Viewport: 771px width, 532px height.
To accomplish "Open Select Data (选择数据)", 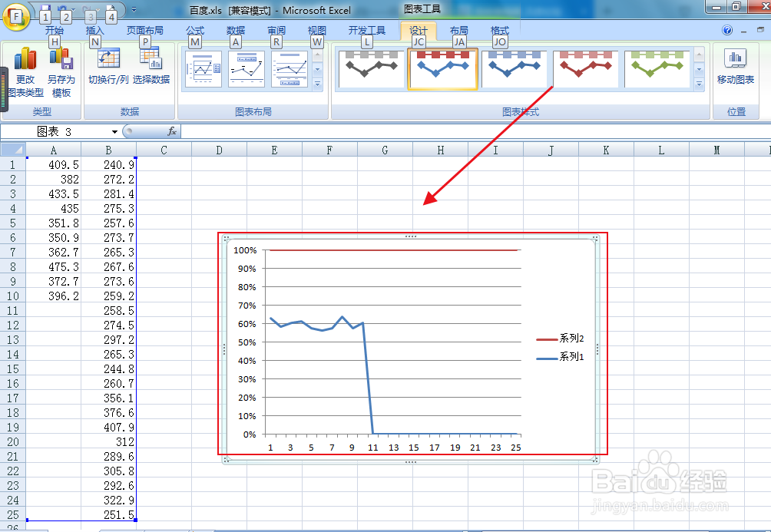I will [151, 66].
